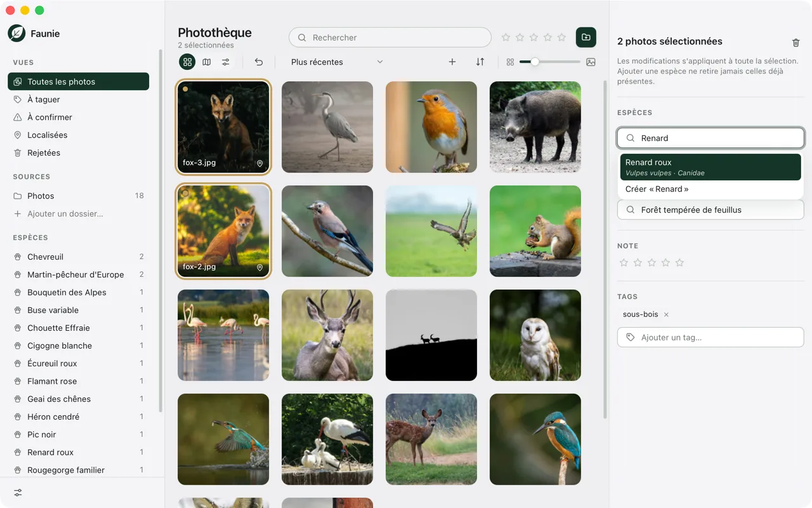Select the white storks nest thumbnail
The height and width of the screenshot is (508, 812).
click(327, 439)
